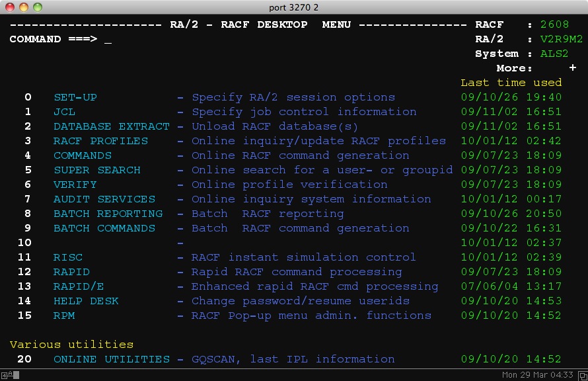
Task: Click 'Rapid RACF command processing' description
Action: tap(297, 272)
